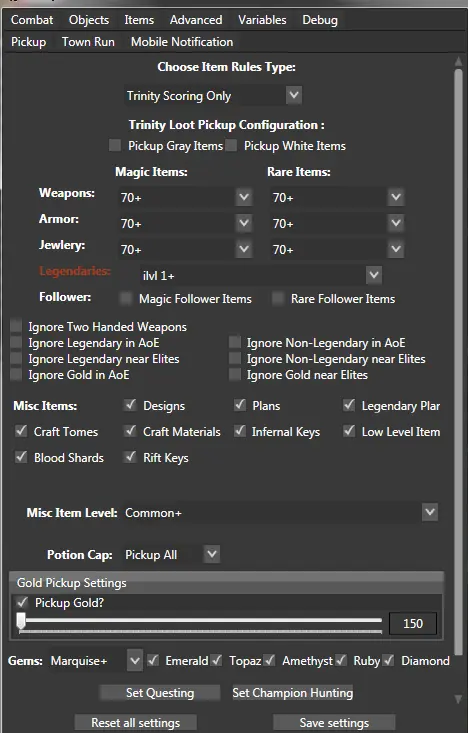This screenshot has width=468, height=733.
Task: Tick the Ignore Two Handed Weapons checkbox
Action: click(16, 326)
